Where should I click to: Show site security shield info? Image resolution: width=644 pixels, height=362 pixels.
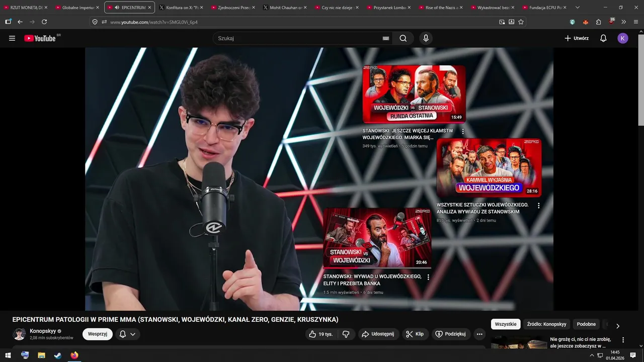pos(95,22)
